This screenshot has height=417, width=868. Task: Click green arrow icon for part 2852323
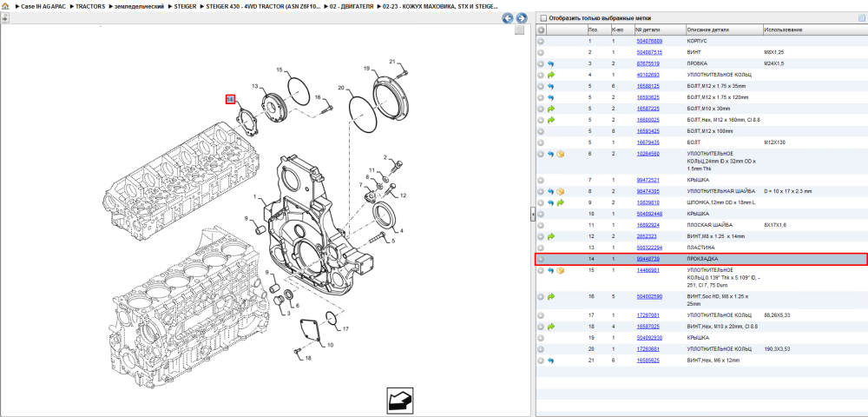point(551,236)
